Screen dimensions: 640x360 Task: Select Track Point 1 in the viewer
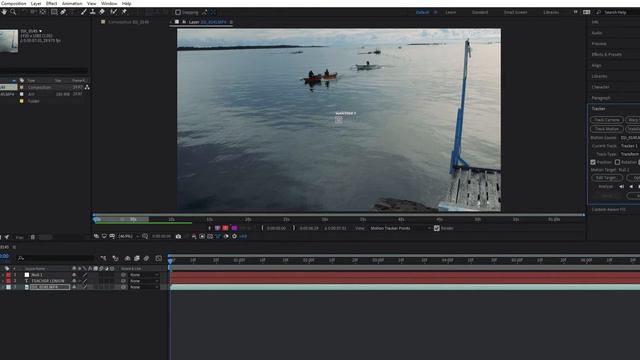(x=339, y=120)
